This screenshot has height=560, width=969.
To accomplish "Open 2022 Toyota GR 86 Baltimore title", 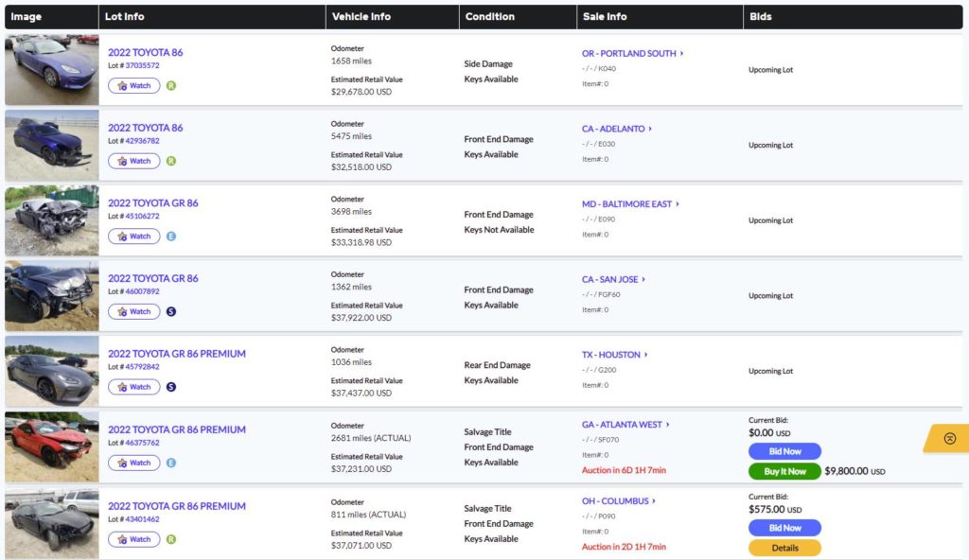I will [153, 203].
